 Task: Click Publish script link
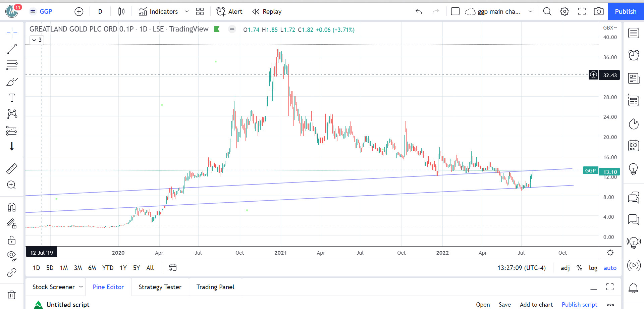[579, 304]
